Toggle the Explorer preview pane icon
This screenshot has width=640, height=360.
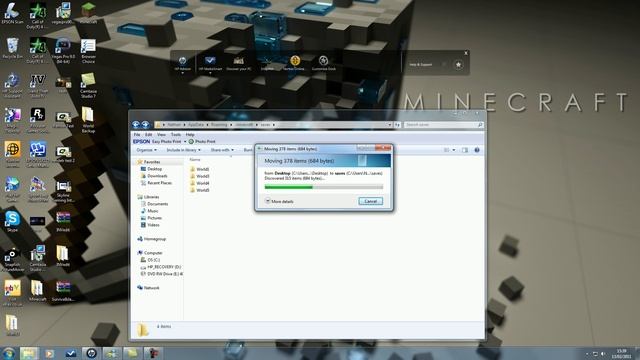point(465,150)
